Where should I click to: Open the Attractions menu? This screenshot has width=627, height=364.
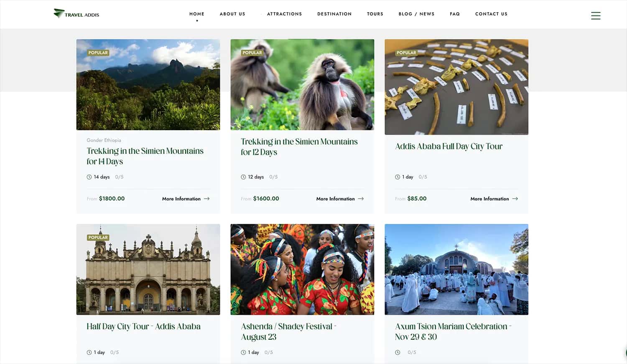point(284,14)
